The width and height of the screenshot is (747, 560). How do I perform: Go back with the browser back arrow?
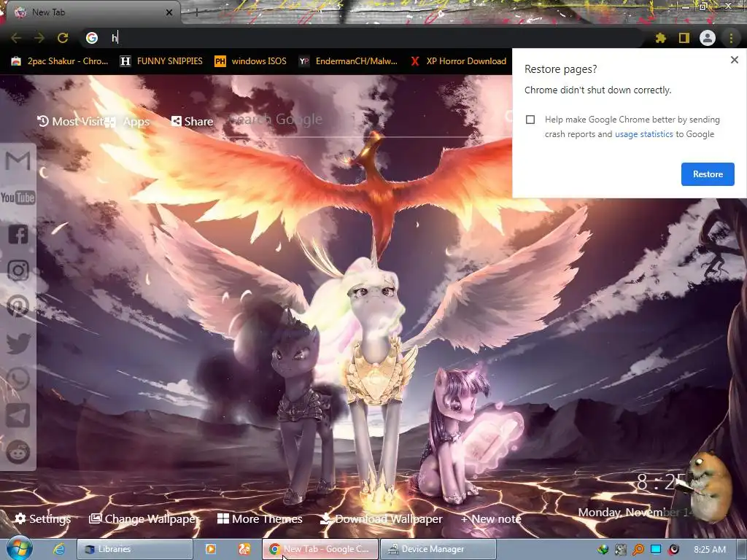16,38
